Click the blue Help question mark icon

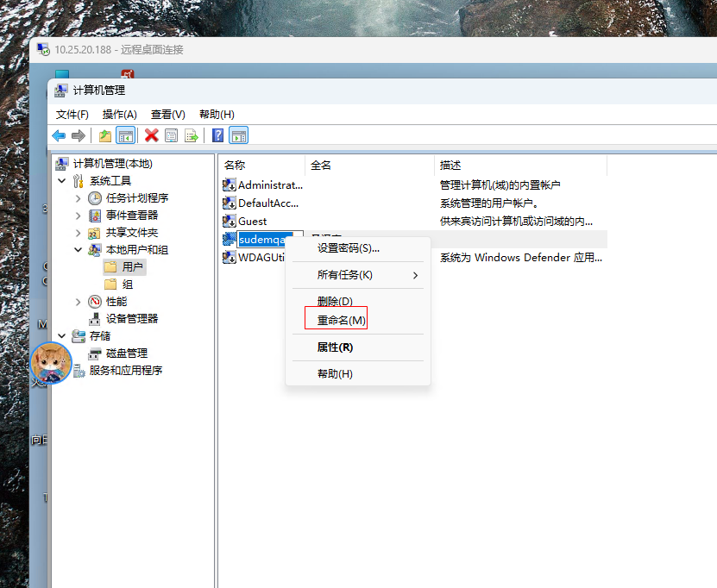point(217,135)
